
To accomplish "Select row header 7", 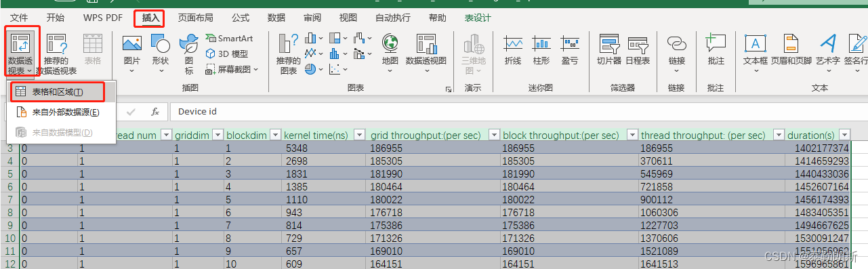I will coord(9,200).
